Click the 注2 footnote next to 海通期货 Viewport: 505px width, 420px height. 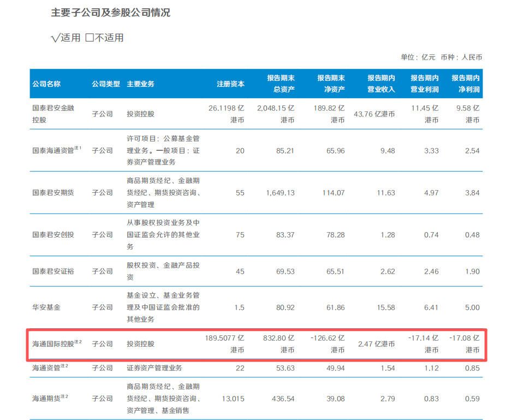(x=64, y=396)
